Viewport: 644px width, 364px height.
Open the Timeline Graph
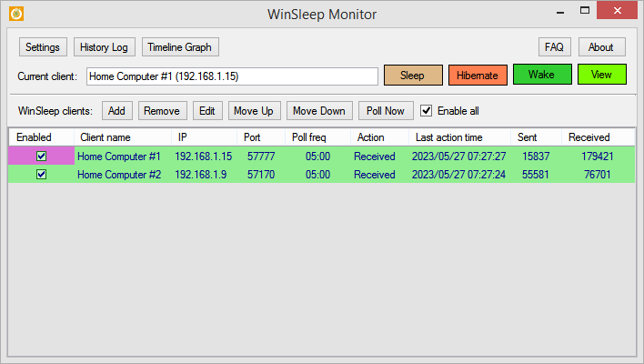180,47
